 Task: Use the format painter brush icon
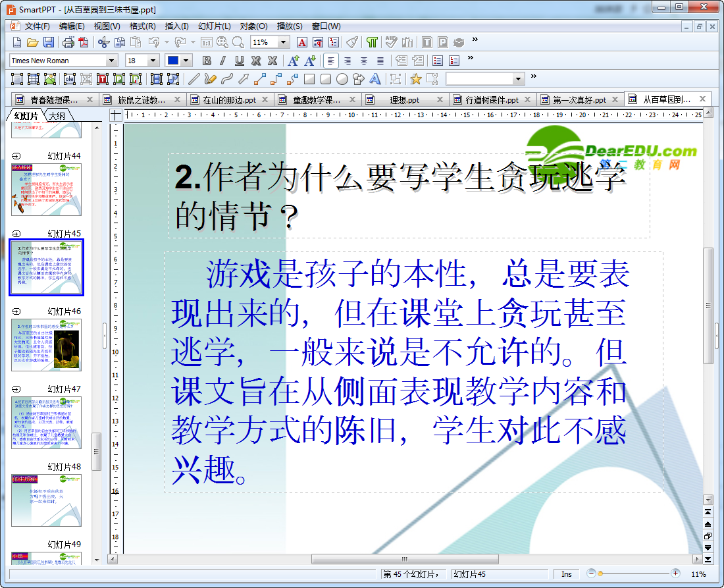(x=352, y=43)
